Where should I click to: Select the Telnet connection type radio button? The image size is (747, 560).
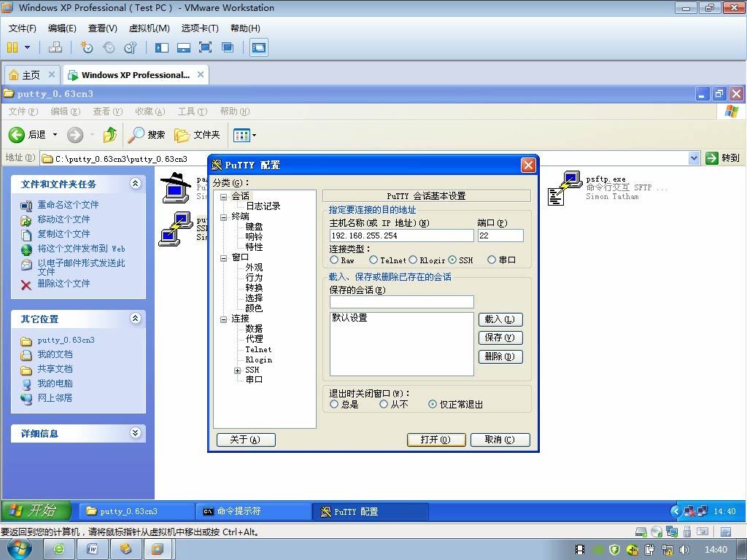point(373,260)
